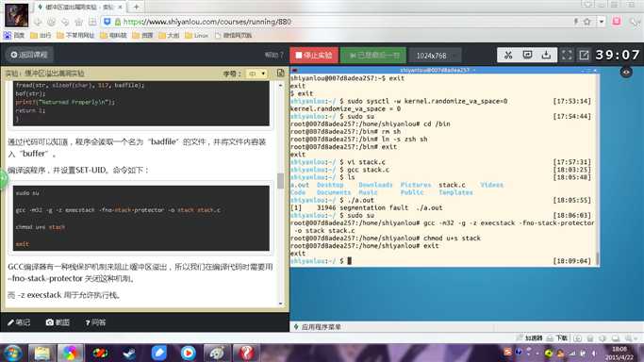Open the Windows Start menu
The height and width of the screenshot is (362, 644).
(x=12, y=354)
